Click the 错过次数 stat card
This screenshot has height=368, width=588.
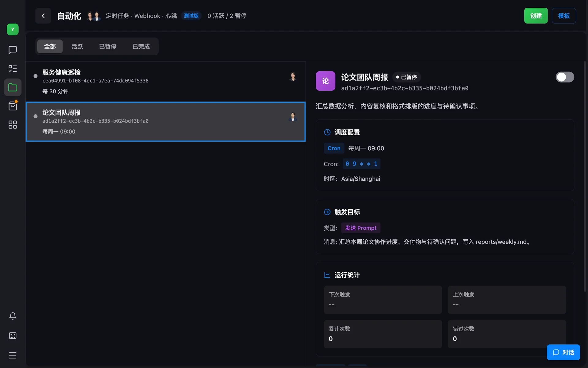(507, 334)
